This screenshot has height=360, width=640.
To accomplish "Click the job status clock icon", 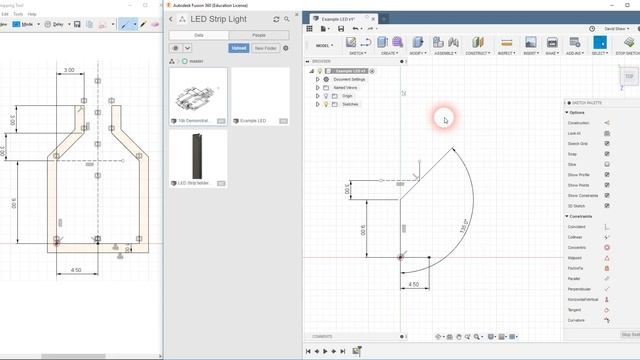I will pos(592,29).
